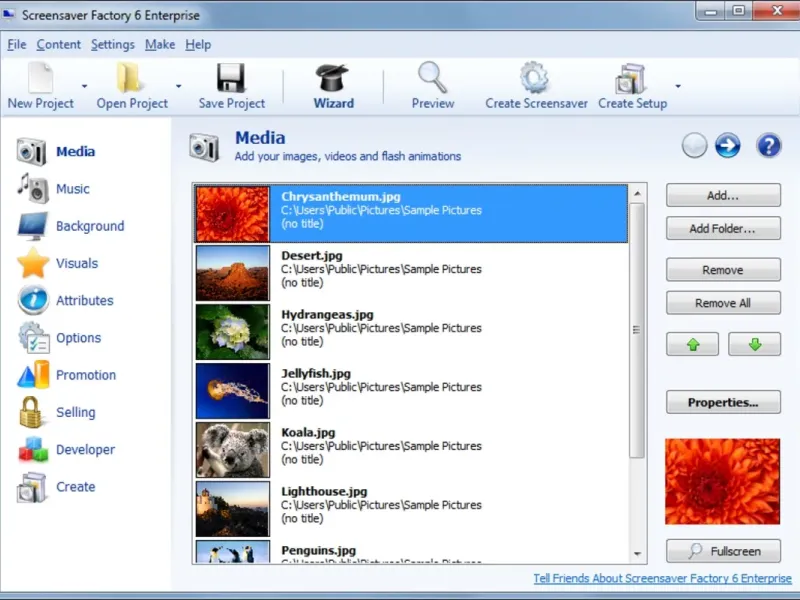Click the Remove button
This screenshot has width=800, height=600.
pyautogui.click(x=723, y=270)
